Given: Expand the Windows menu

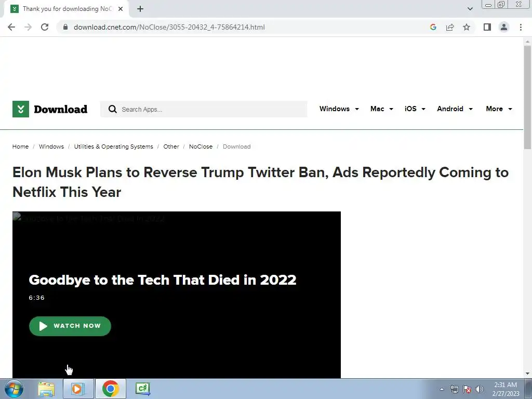Looking at the screenshot, I should pyautogui.click(x=339, y=109).
